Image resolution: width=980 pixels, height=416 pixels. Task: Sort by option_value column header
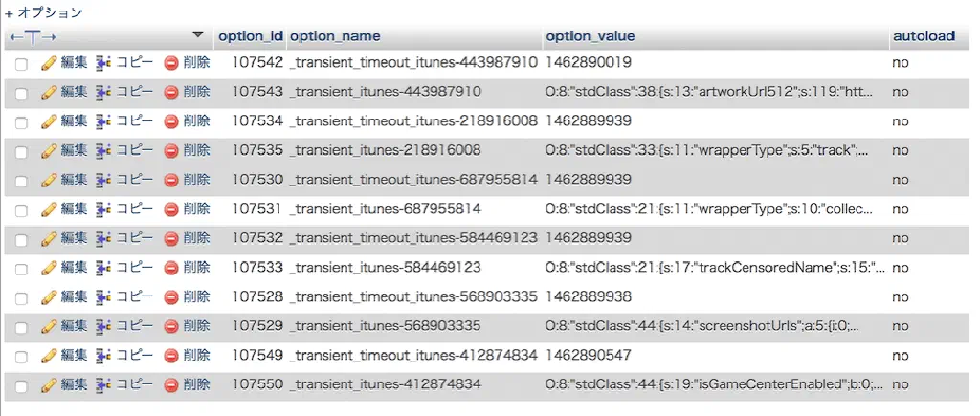[590, 36]
